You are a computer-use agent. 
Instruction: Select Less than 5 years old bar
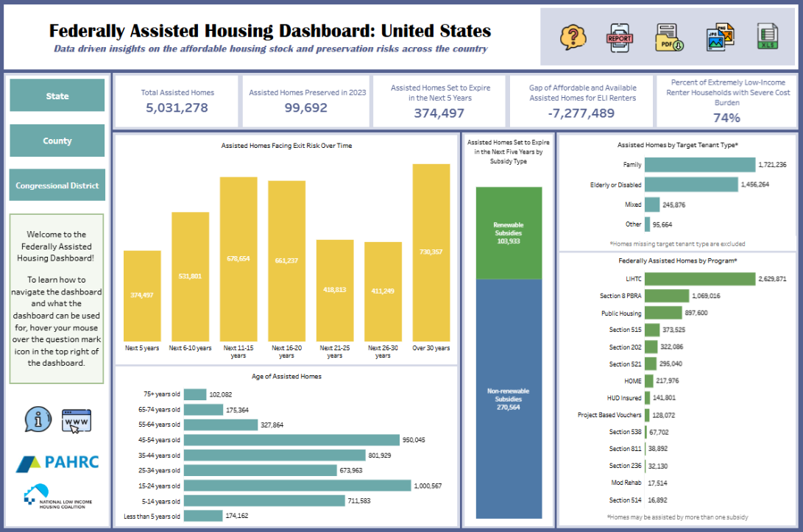pos(203,516)
